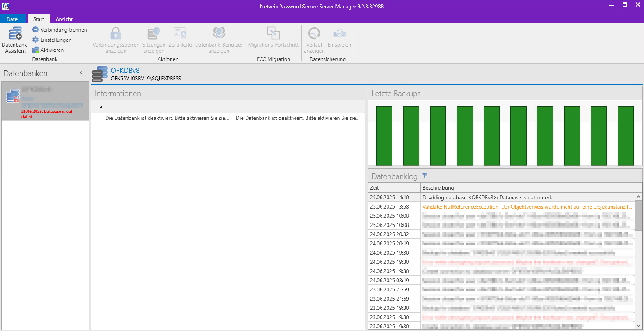The width and height of the screenshot is (644, 331).
Task: Click Verlauf anzeigen backup history icon
Action: point(314,40)
